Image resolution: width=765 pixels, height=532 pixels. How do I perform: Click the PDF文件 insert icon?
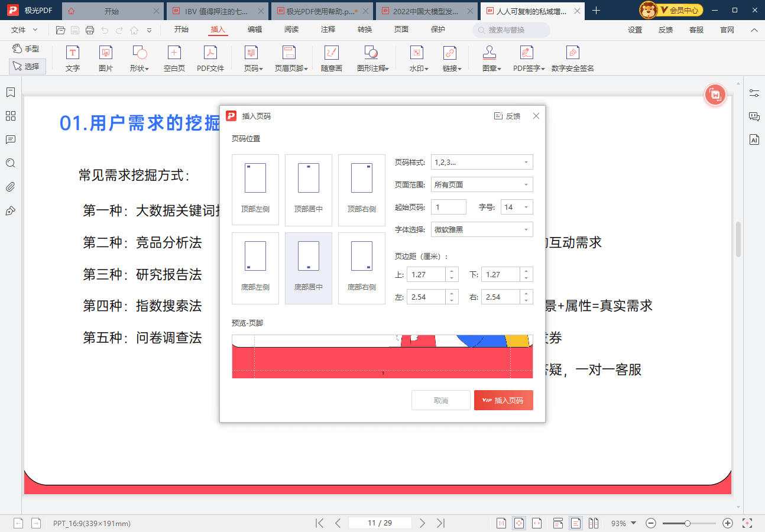(210, 59)
